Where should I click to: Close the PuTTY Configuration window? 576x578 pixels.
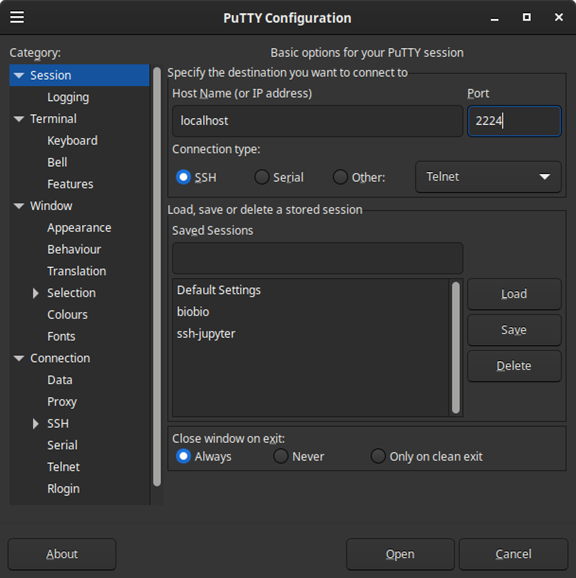[559, 17]
